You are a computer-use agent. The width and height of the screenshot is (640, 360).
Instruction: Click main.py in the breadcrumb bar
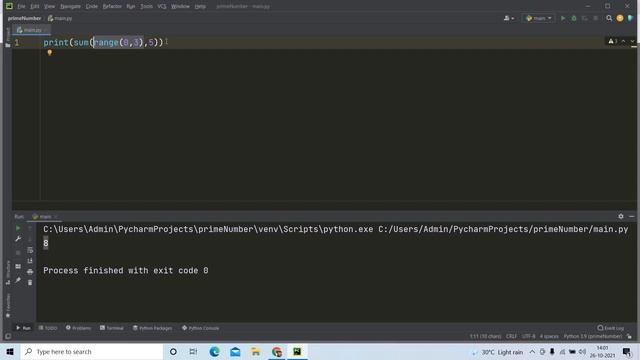[60, 18]
